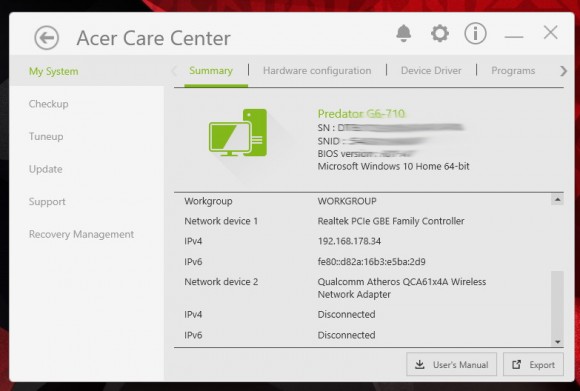Select Realtek PCIe GBE Family Controller text
The height and width of the screenshot is (391, 580).
tap(391, 221)
